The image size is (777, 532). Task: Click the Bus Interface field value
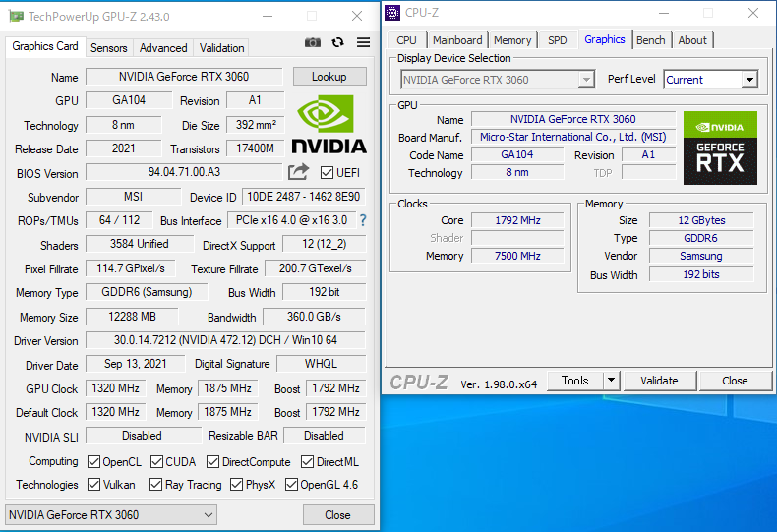291,220
